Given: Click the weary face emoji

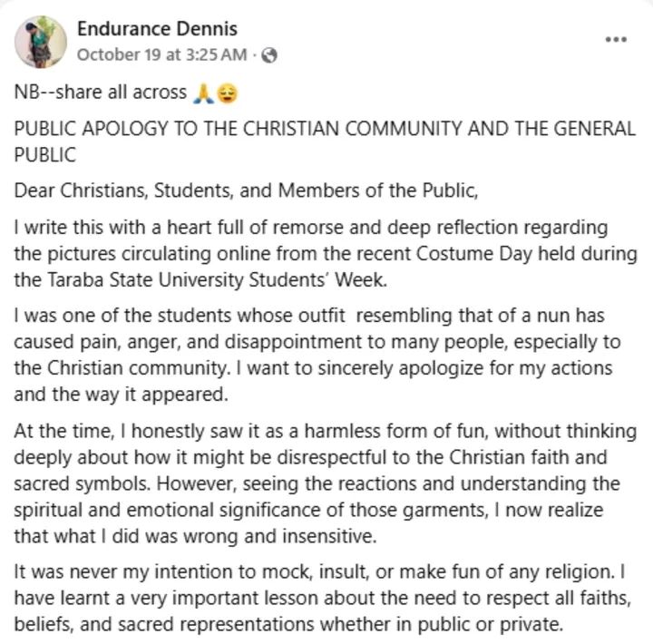Looking at the screenshot, I should click(224, 93).
